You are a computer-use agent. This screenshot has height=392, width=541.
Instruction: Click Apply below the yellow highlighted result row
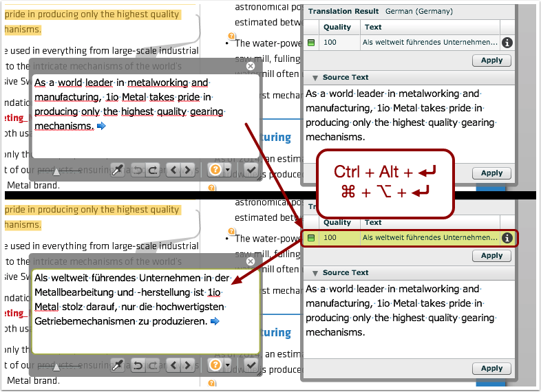point(491,256)
